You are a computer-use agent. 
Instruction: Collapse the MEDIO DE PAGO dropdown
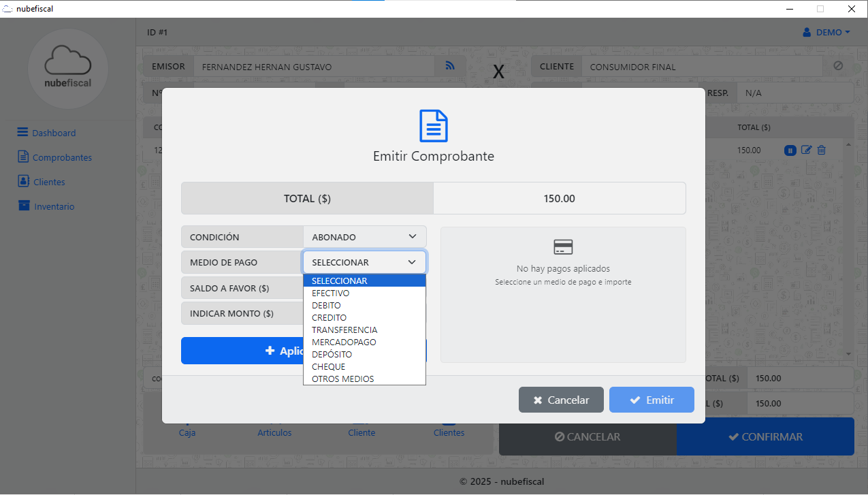pos(364,262)
